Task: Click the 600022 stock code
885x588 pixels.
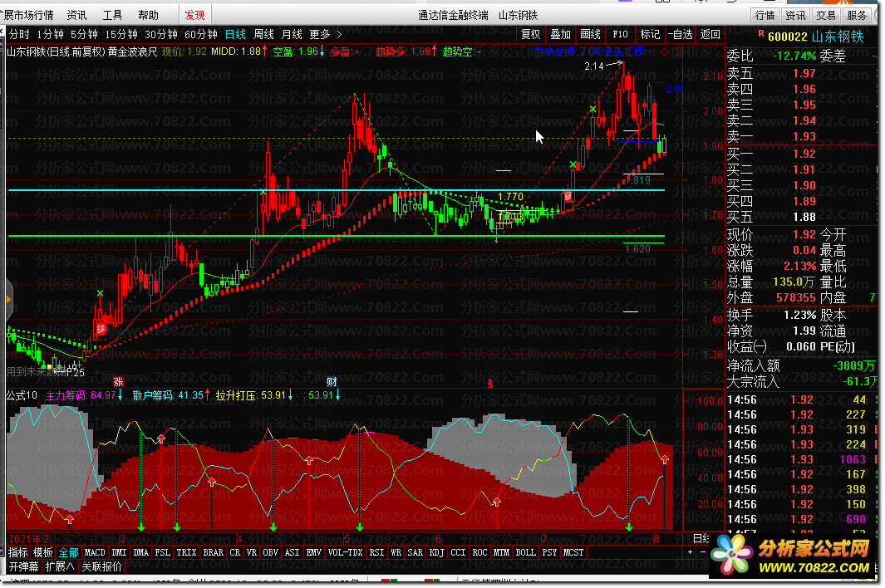Action: (787, 37)
